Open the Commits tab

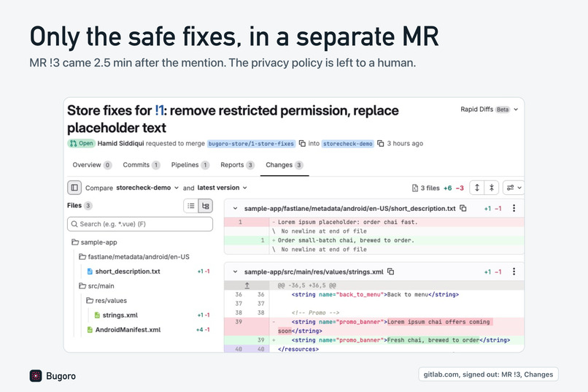pyautogui.click(x=142, y=165)
